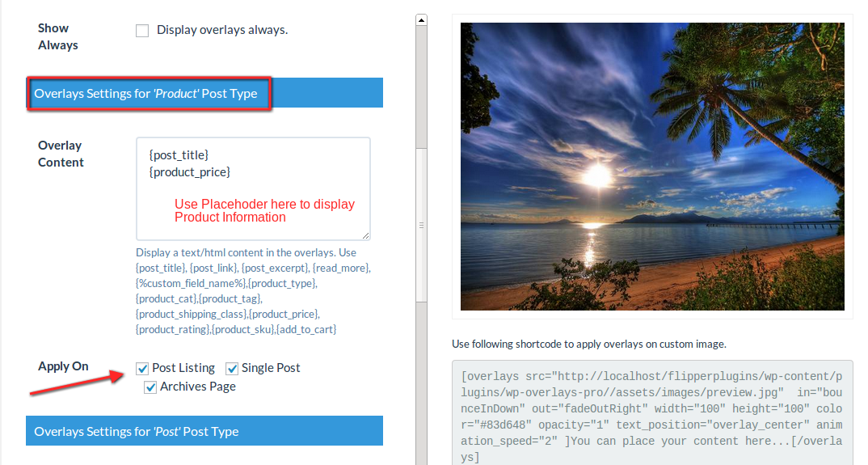Screen dimensions: 868x465
Task: Click the vertical scrollbar thumb
Action: (x=421, y=225)
